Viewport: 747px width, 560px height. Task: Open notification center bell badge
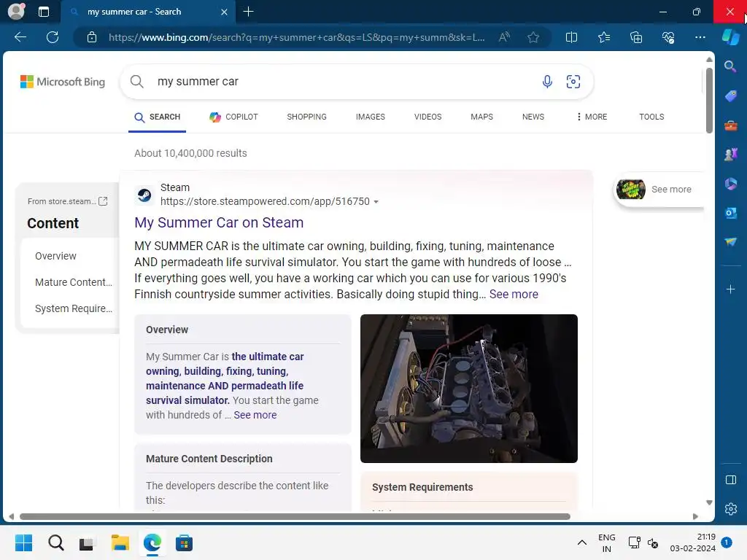726,542
